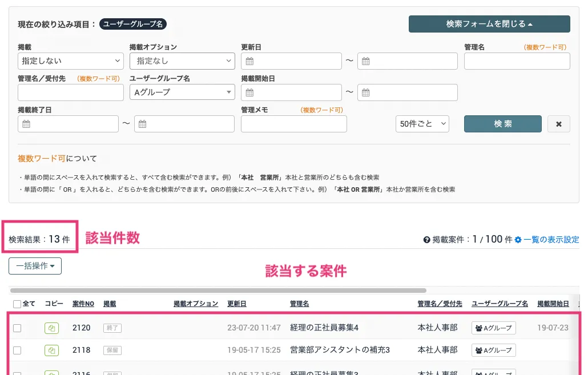Open calendar for 掲載開始日 end date
588x375 pixels.
point(367,92)
